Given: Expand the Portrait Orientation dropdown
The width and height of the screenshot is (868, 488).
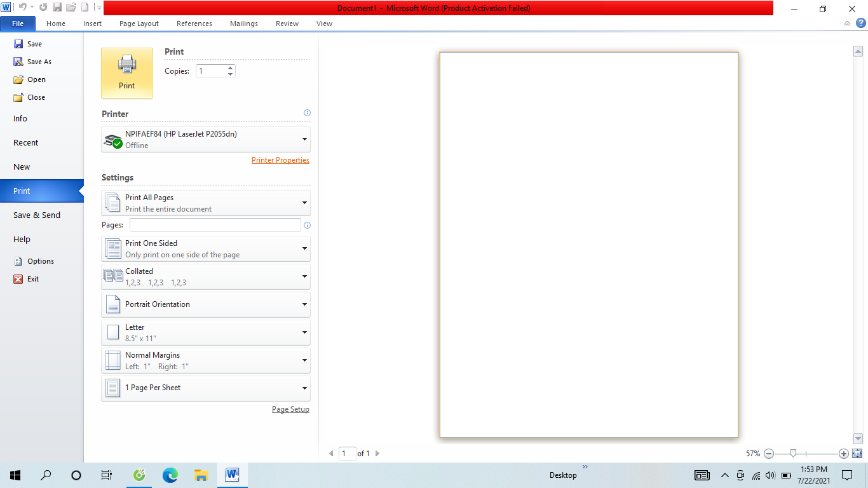Looking at the screenshot, I should coord(206,304).
